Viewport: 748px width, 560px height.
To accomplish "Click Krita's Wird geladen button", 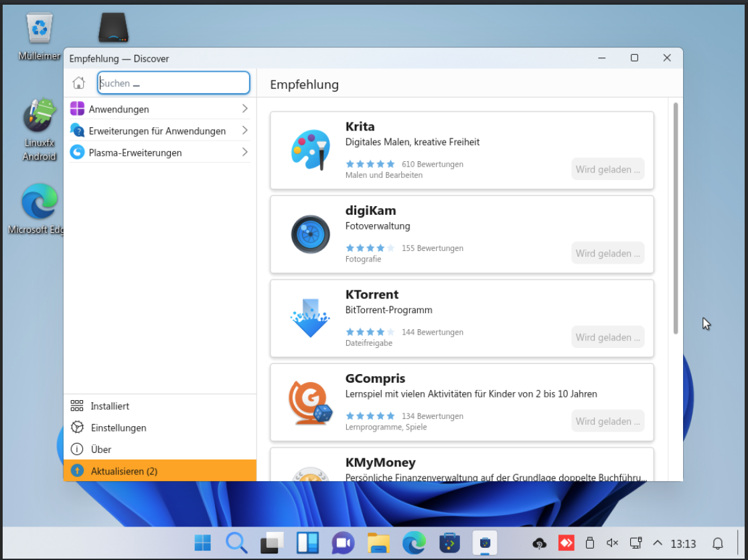I will 608,169.
